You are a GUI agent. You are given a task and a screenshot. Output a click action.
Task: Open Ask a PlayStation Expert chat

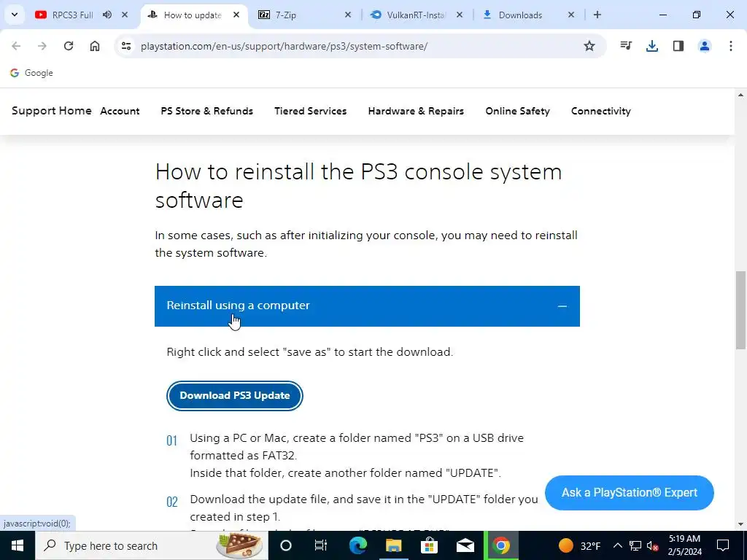(x=630, y=492)
